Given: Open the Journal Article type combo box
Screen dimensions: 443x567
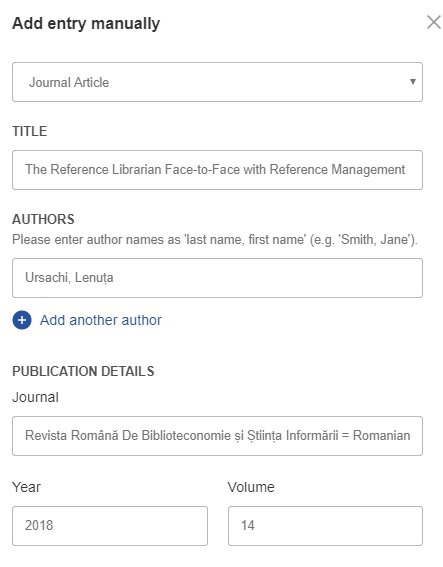Looking at the screenshot, I should click(217, 82).
